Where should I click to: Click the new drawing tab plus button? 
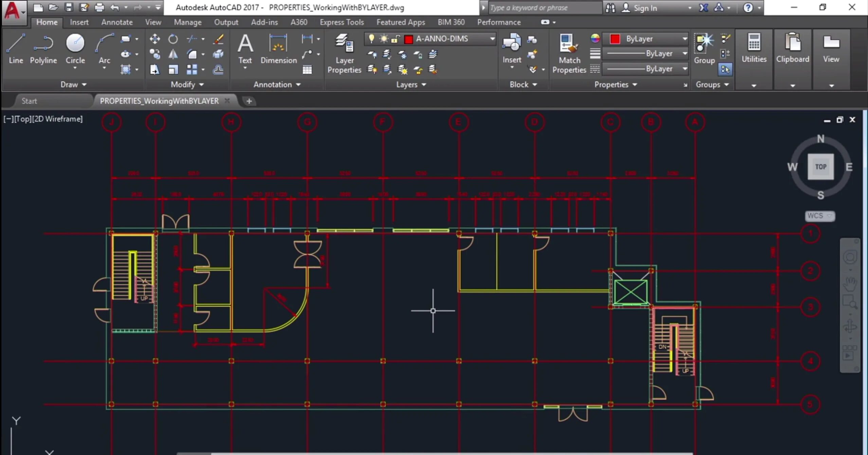tap(249, 101)
